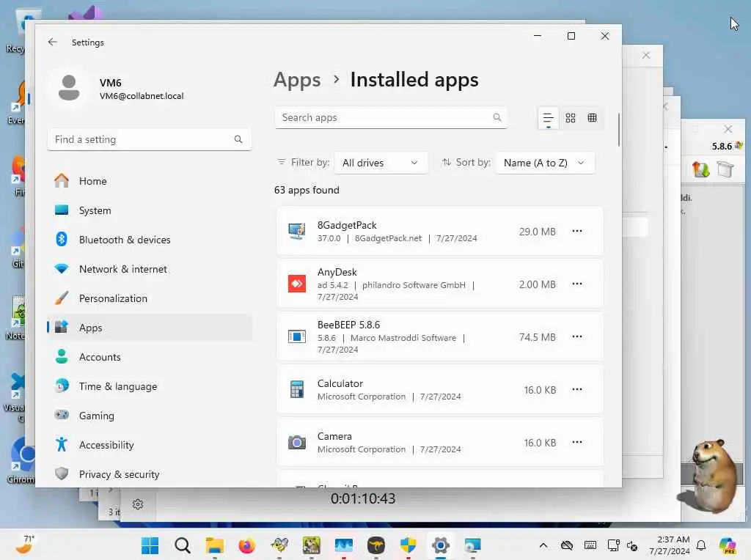
Task: Click the Camera app icon
Action: (297, 442)
